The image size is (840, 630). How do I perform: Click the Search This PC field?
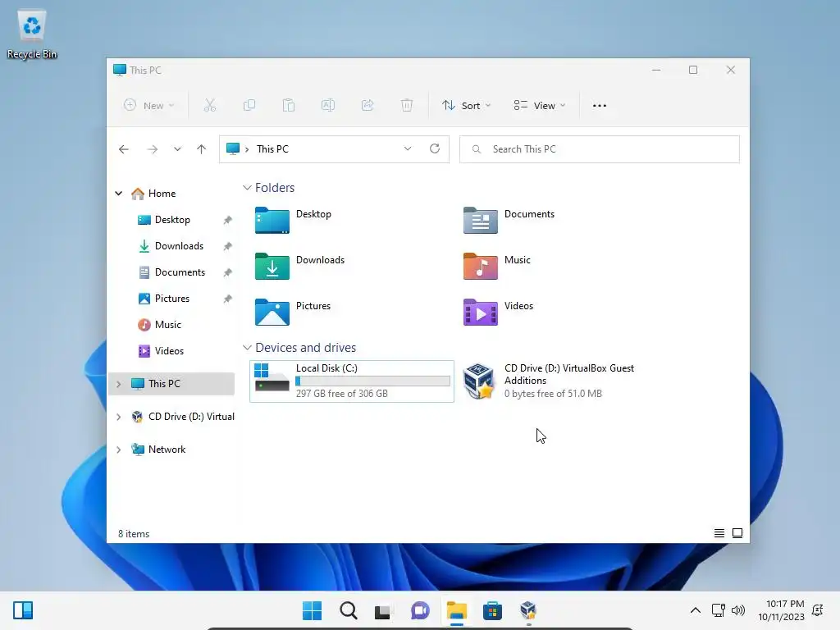click(600, 149)
